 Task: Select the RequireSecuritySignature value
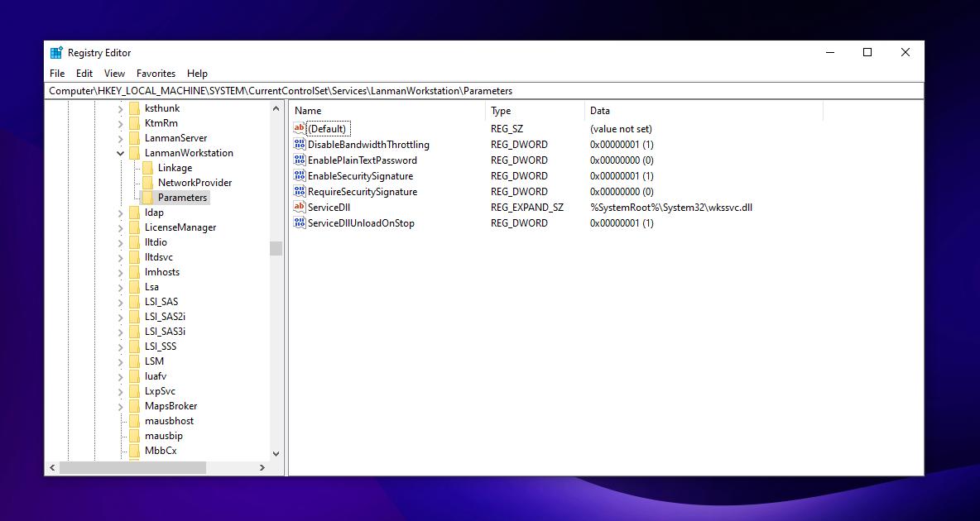pyautogui.click(x=362, y=192)
